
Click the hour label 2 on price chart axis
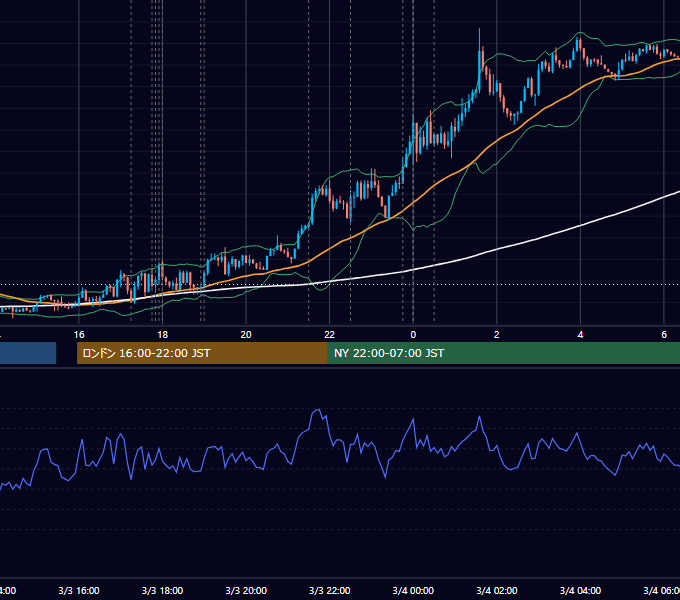(497, 335)
